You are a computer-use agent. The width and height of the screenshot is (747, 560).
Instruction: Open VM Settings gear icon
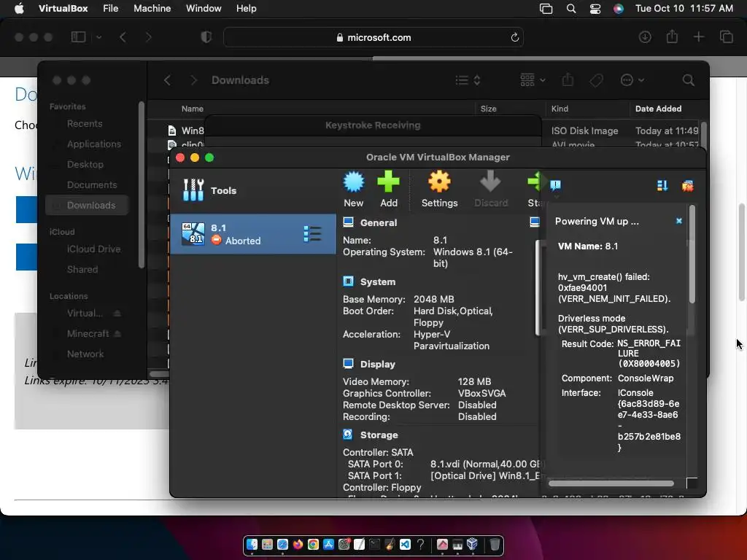[x=439, y=182]
